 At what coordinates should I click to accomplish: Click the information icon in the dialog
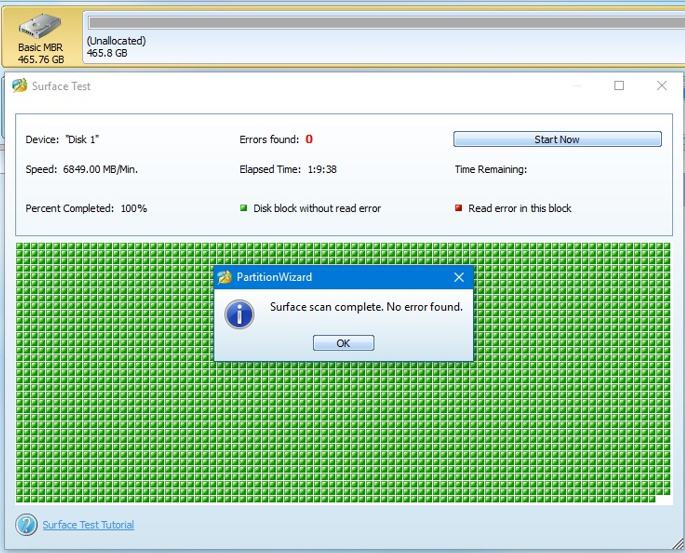(x=239, y=314)
